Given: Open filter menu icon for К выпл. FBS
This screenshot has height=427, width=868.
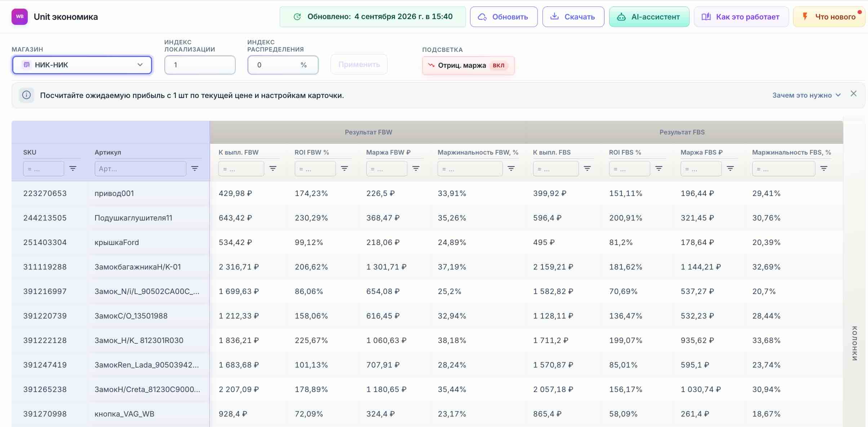Looking at the screenshot, I should [x=587, y=168].
